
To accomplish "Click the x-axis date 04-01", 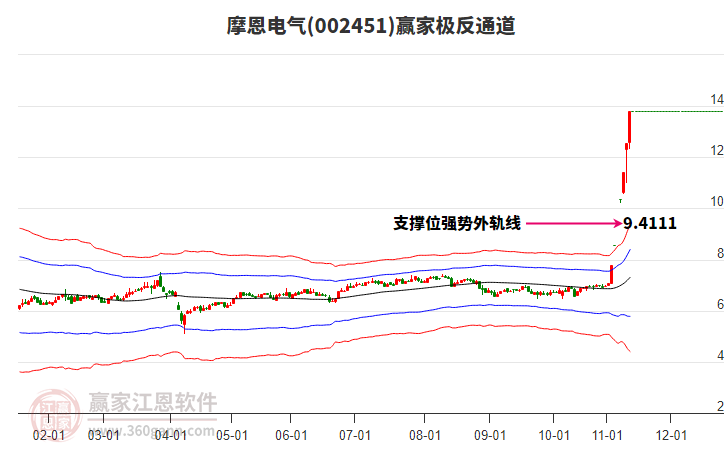I will [170, 435].
